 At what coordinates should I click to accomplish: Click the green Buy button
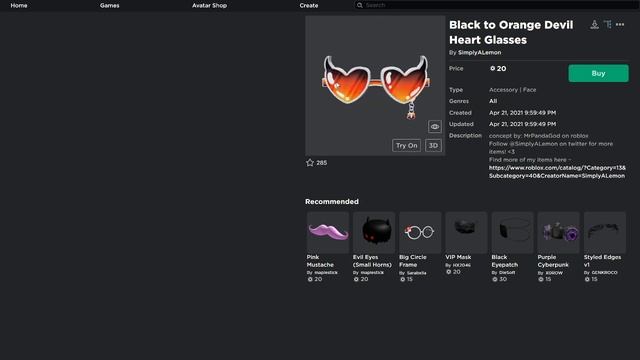coord(598,73)
